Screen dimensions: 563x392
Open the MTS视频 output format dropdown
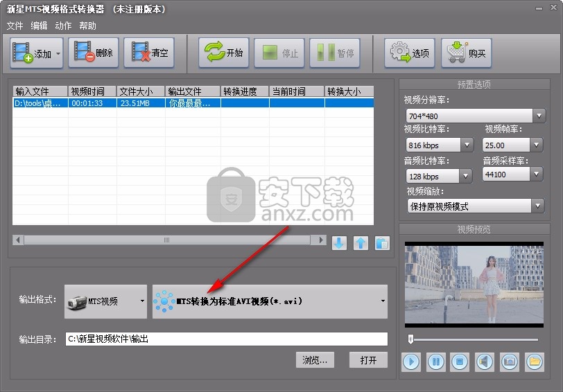pos(105,301)
